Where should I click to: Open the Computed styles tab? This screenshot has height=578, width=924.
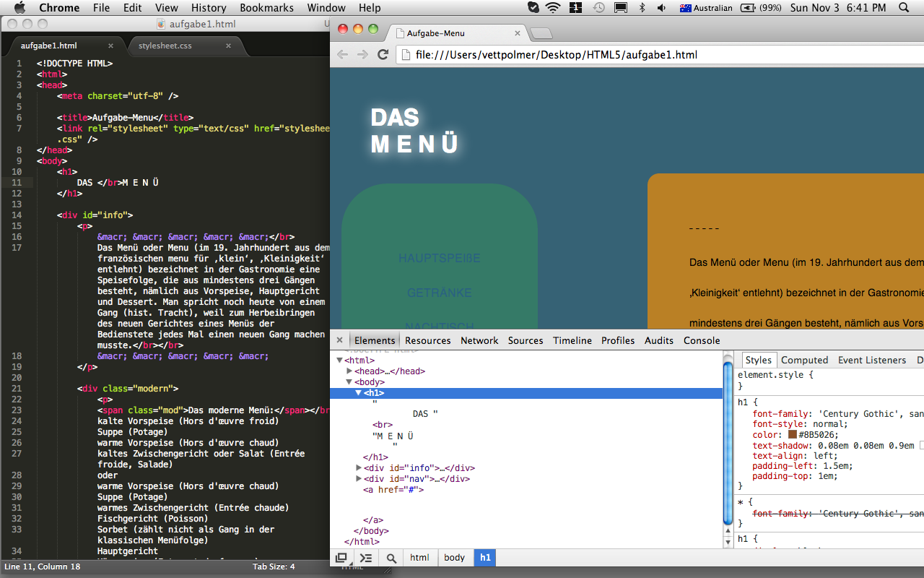[804, 360]
